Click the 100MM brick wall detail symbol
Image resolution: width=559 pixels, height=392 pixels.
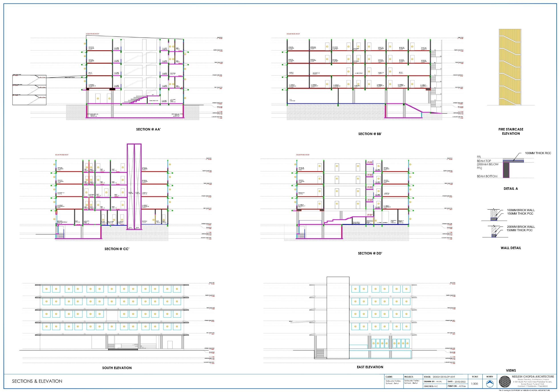(494, 215)
